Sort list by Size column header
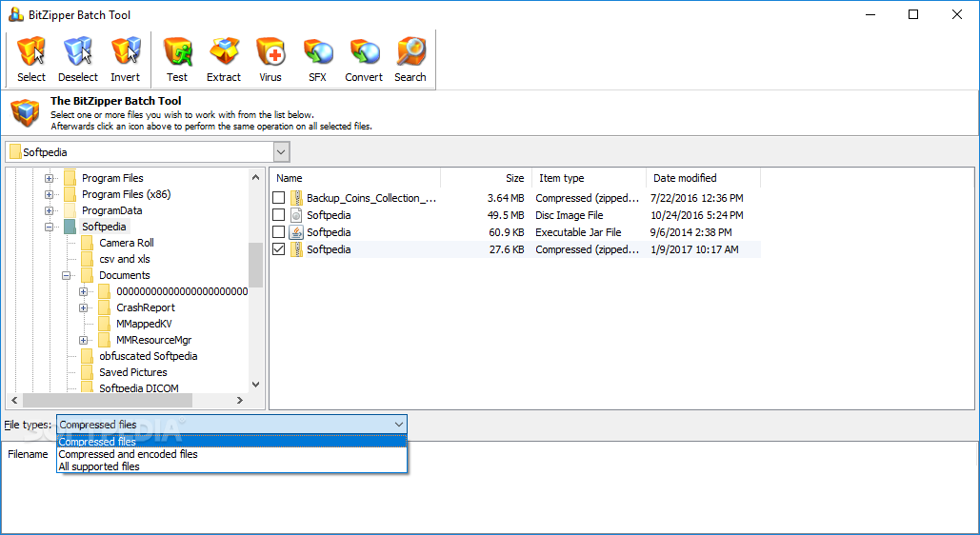Viewport: 980px width, 535px height. click(487, 178)
